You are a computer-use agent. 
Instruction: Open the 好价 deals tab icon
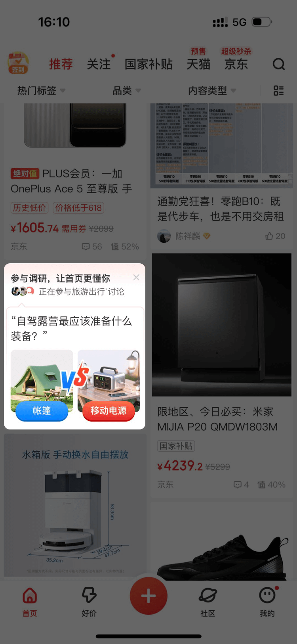pyautogui.click(x=89, y=595)
